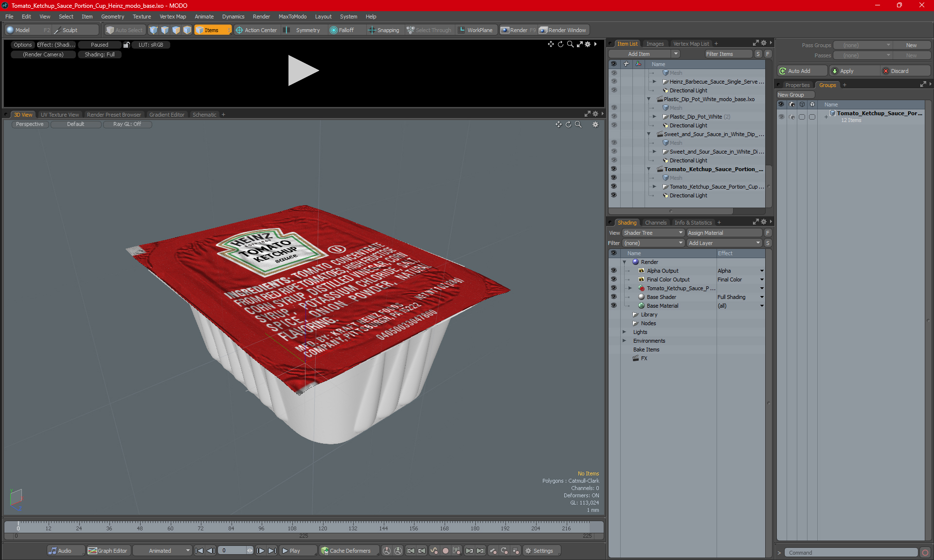934x560 pixels.
Task: Select the Snapping toggle icon
Action: tap(372, 30)
